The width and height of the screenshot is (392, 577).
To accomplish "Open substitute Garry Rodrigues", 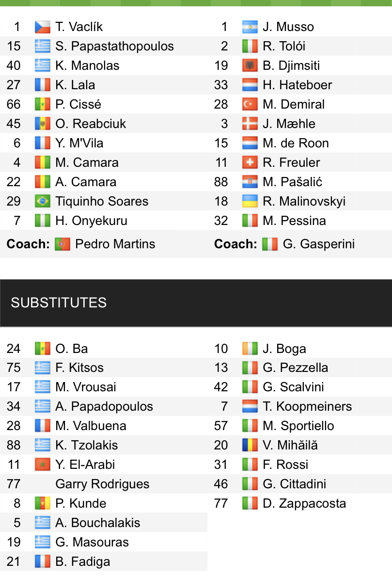I will [102, 484].
